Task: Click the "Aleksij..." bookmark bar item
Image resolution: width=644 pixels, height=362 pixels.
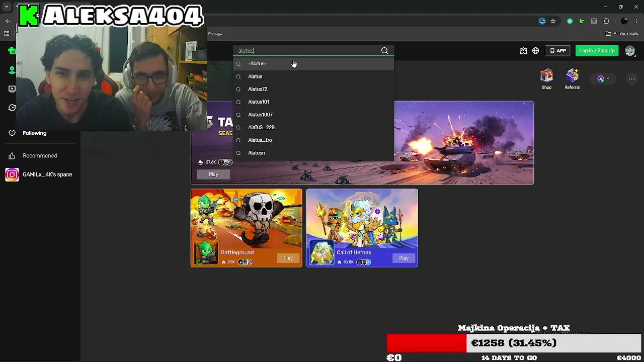Action: 215,34
